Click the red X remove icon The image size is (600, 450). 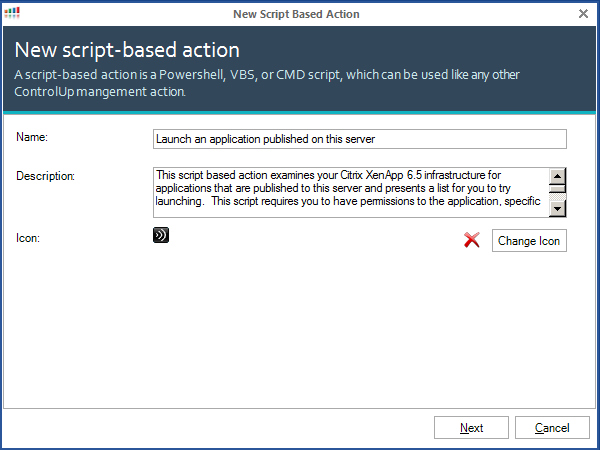coord(472,241)
